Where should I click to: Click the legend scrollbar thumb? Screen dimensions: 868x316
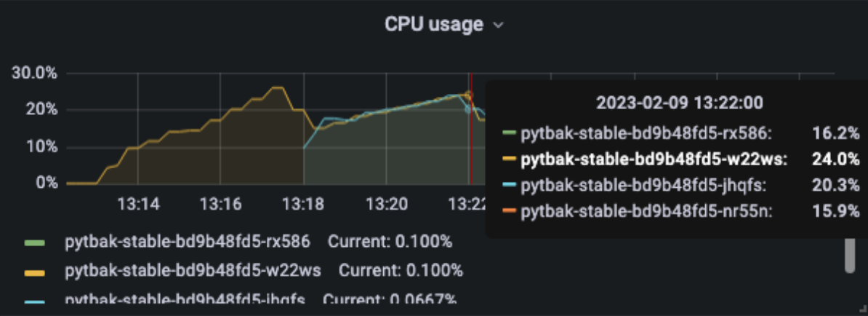tap(851, 256)
